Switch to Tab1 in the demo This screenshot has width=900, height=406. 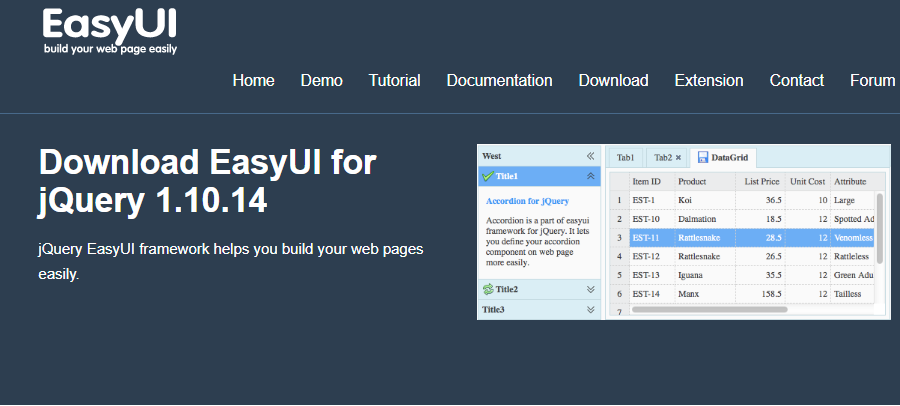coord(626,157)
